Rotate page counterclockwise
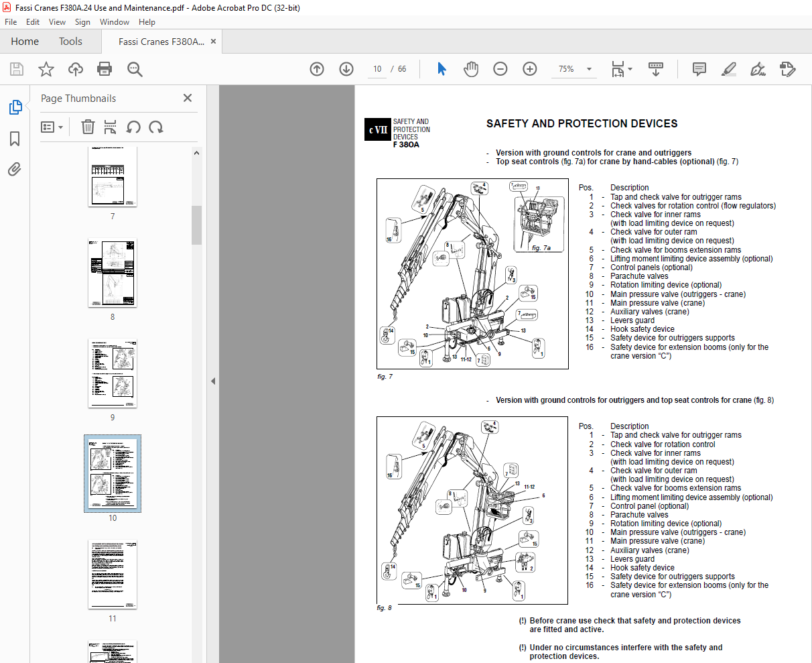 coord(133,127)
